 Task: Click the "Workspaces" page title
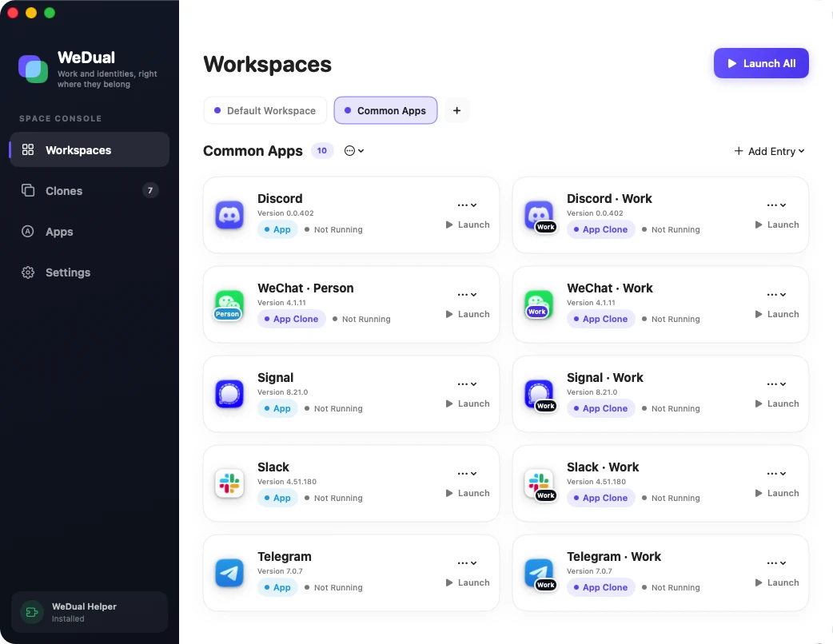[267, 64]
